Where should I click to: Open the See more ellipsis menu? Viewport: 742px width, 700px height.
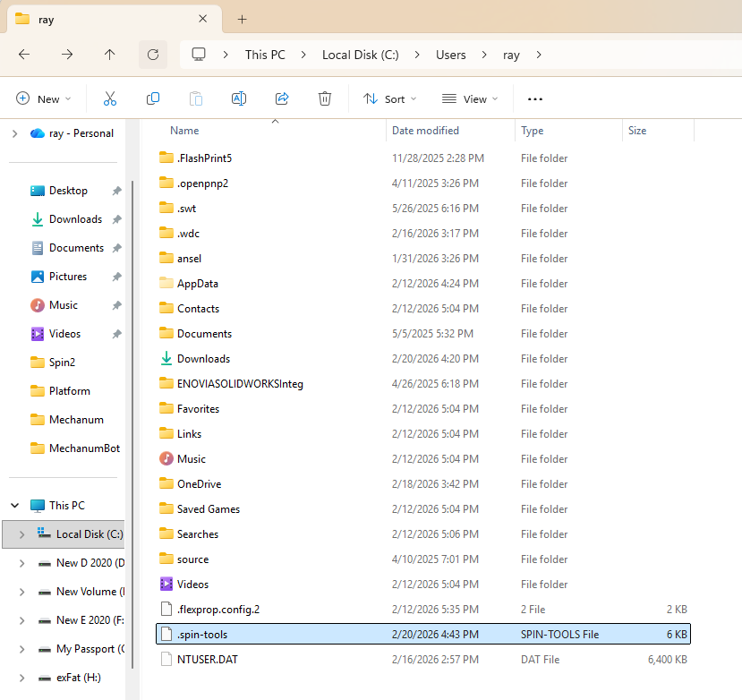(535, 99)
